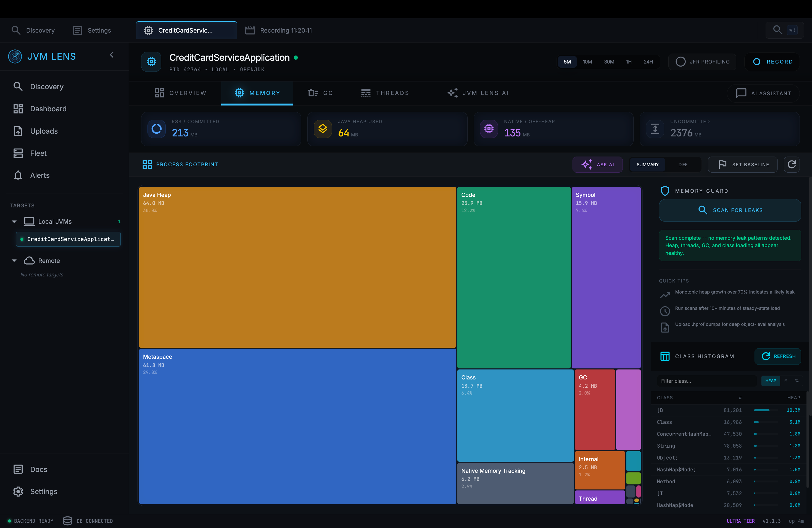Open the Alerts bell in sidebar
The image size is (812, 528).
pos(18,175)
